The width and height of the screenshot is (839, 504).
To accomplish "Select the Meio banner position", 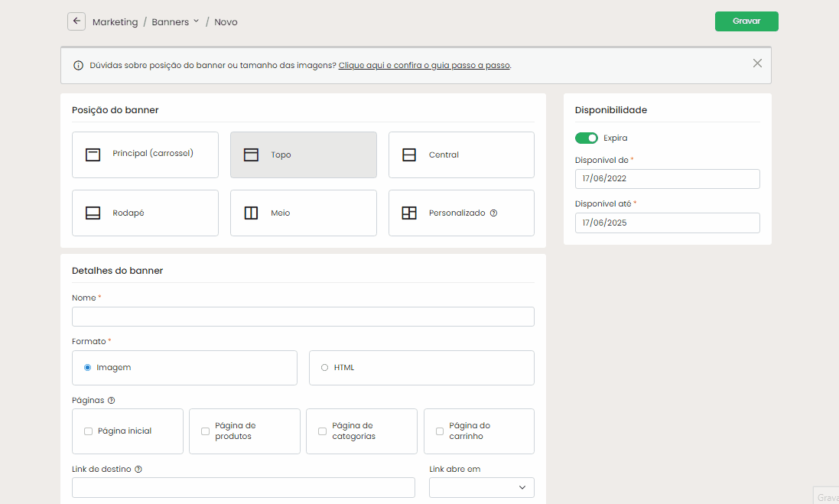I will click(304, 213).
